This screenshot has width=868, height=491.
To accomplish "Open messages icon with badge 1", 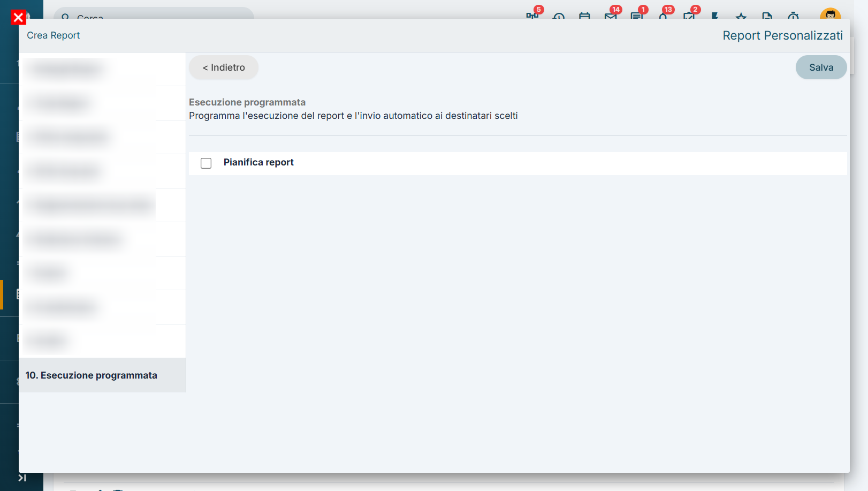I will pos(637,16).
